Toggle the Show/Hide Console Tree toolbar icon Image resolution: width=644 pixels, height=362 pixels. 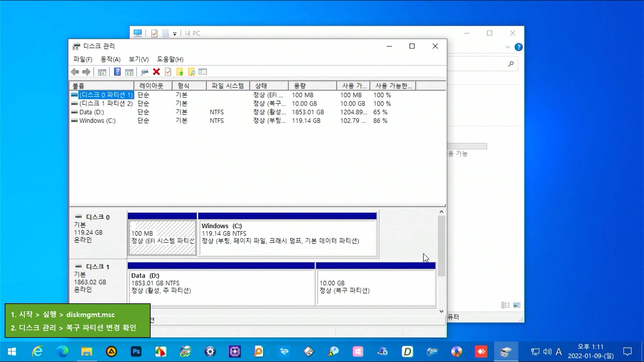coord(102,72)
